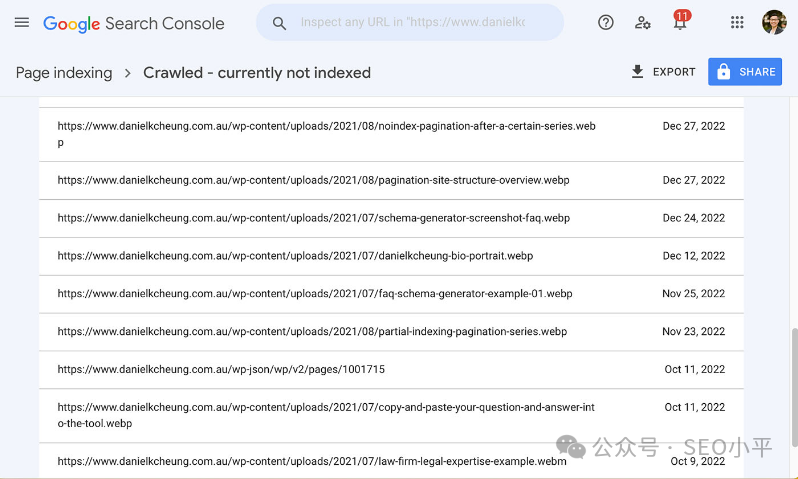Click the search magnifier icon
The image size is (798, 479).
coord(280,23)
